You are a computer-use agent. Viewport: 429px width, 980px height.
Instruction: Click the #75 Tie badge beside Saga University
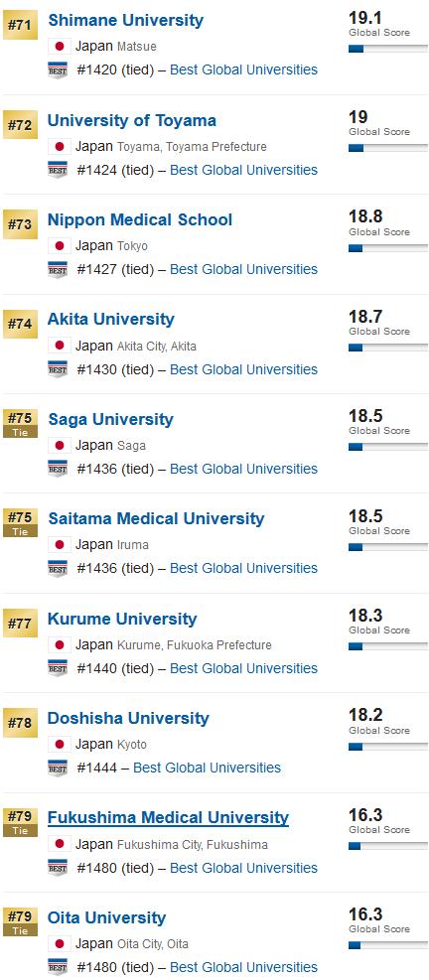coord(20,424)
